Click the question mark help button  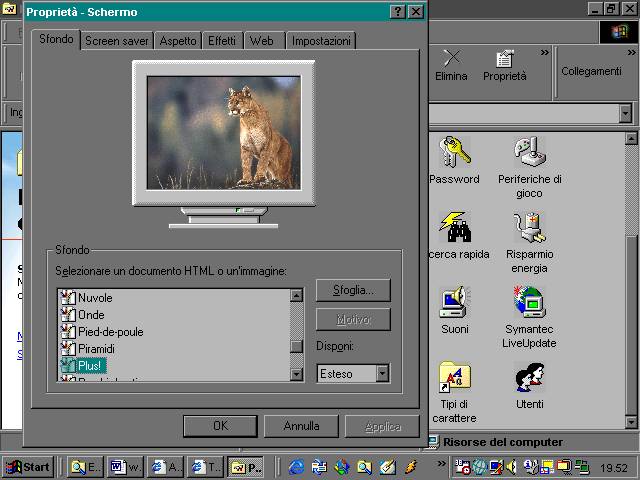[398, 11]
